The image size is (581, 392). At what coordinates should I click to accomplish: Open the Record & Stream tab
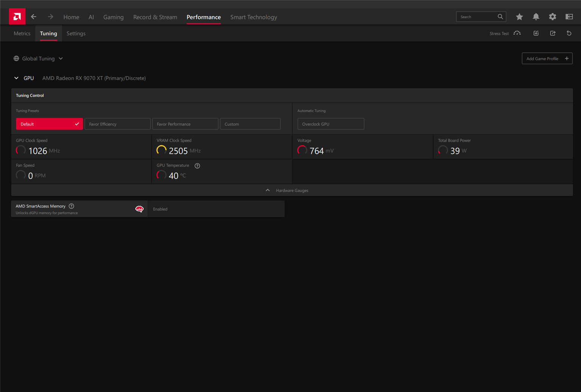[155, 17]
